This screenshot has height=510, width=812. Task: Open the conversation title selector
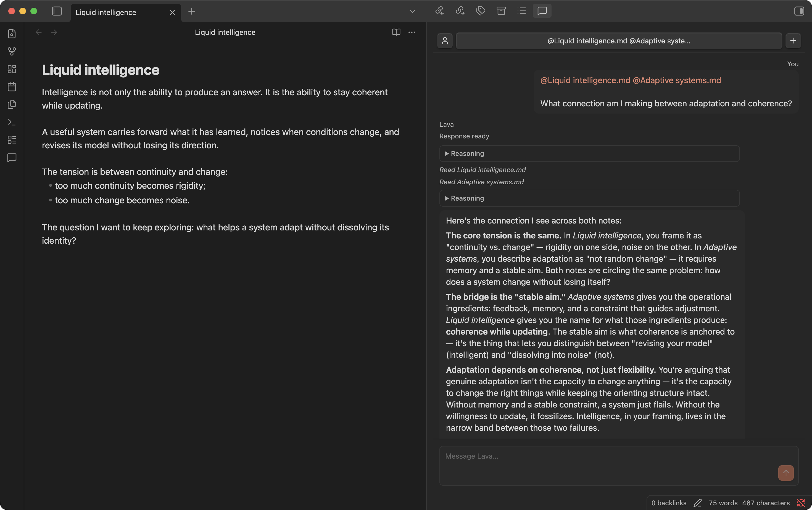619,41
